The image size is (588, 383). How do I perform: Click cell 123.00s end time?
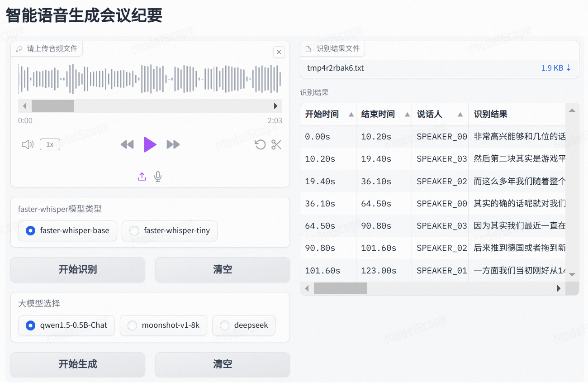point(384,271)
